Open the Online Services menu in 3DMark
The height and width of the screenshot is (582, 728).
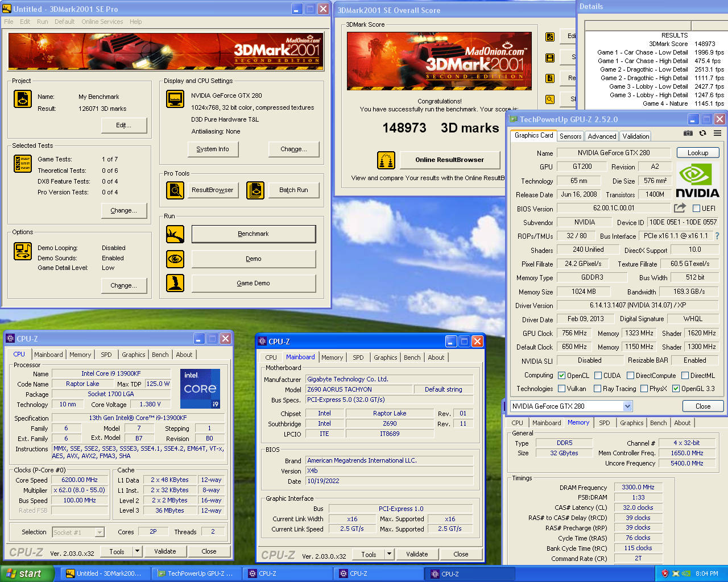coord(102,22)
